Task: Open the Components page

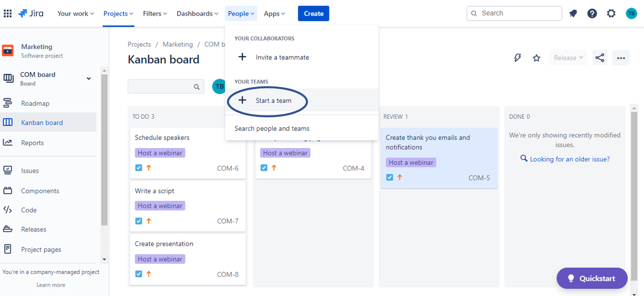Action: tap(39, 190)
